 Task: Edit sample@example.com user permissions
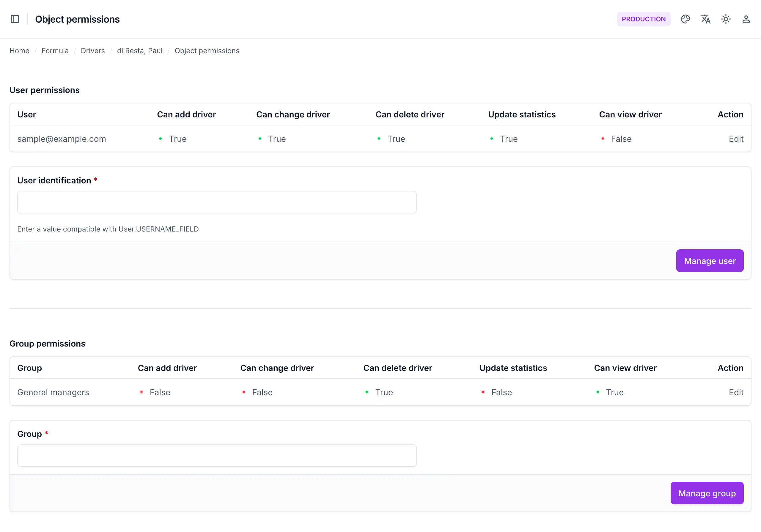click(x=736, y=138)
